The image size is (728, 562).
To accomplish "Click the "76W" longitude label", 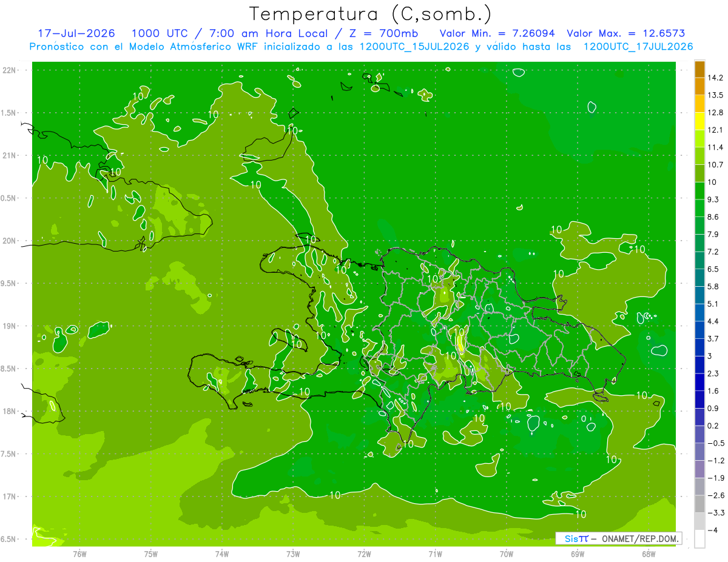I will tap(79, 554).
